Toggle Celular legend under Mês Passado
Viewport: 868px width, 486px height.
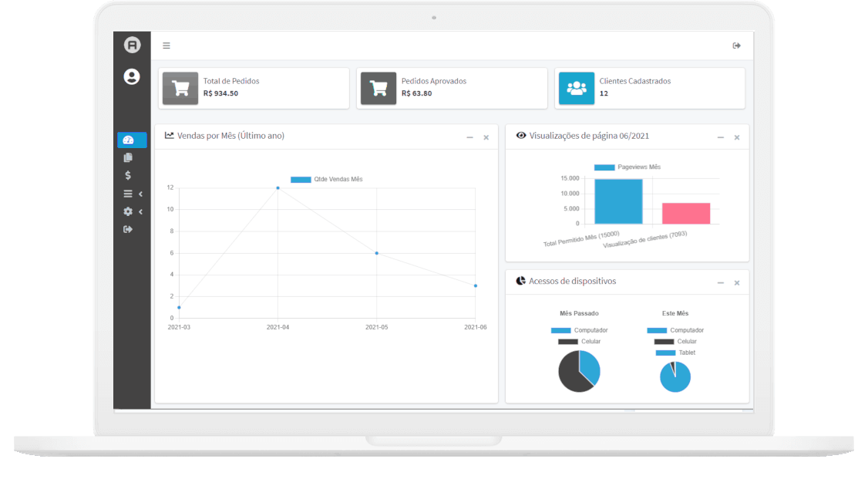pyautogui.click(x=579, y=342)
